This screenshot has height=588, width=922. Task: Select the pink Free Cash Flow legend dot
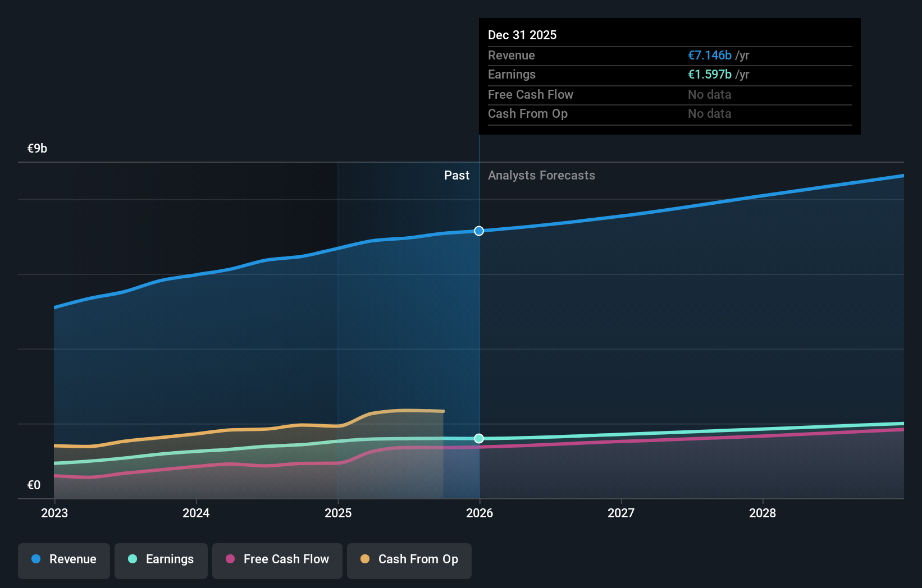point(228,559)
